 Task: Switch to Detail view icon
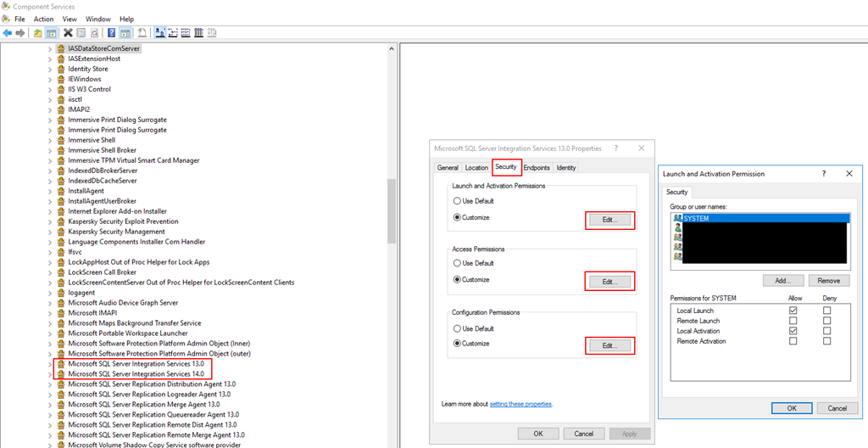pos(198,33)
